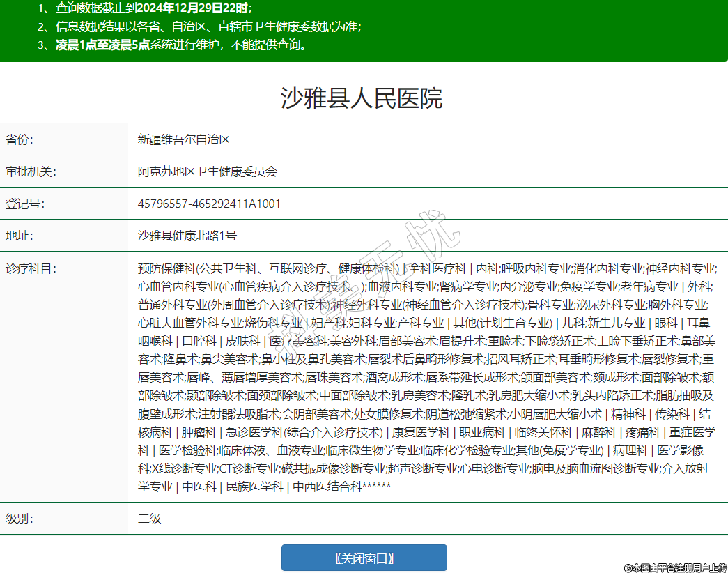The width and height of the screenshot is (728, 573).
Task: Click the maintenance time 凌晨1点至凌晨5点
Action: coord(102,45)
